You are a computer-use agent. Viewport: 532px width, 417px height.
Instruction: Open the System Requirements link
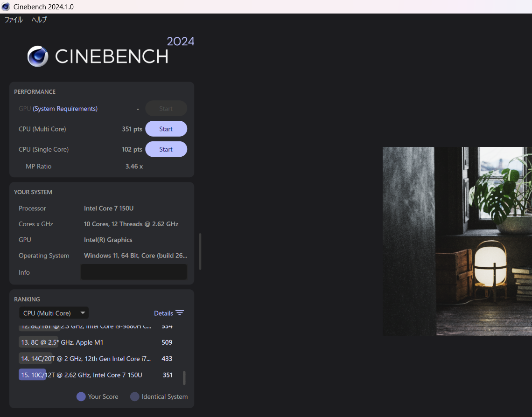pos(65,109)
